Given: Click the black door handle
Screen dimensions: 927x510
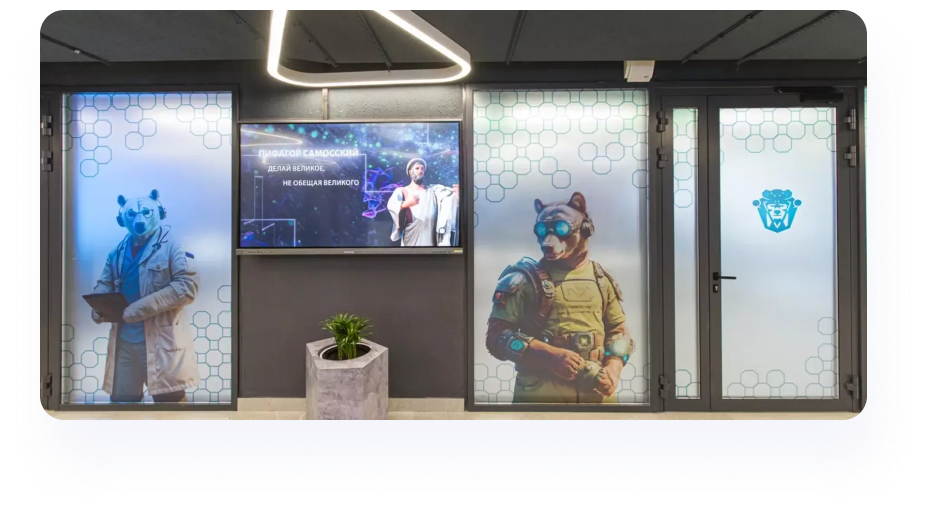Looking at the screenshot, I should point(722,276).
